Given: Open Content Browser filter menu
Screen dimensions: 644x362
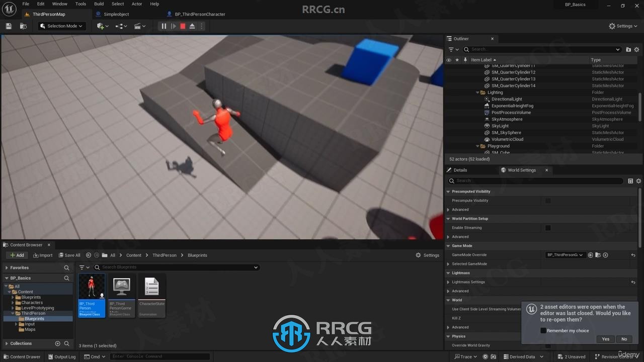Looking at the screenshot, I should click(84, 267).
